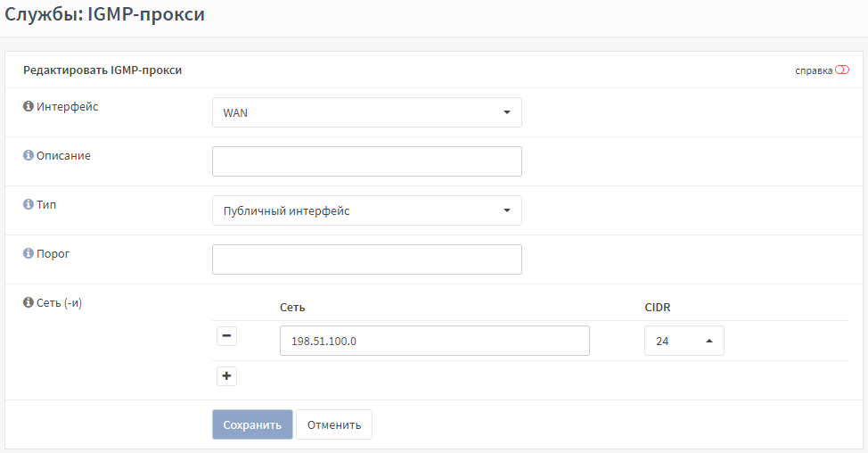The width and height of the screenshot is (868, 453).
Task: Click the info icon next to Сеть (-и)
Action: pos(29,302)
